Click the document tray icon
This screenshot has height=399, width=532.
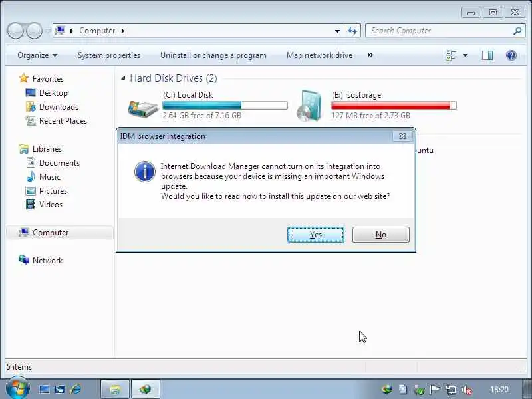coord(403,390)
